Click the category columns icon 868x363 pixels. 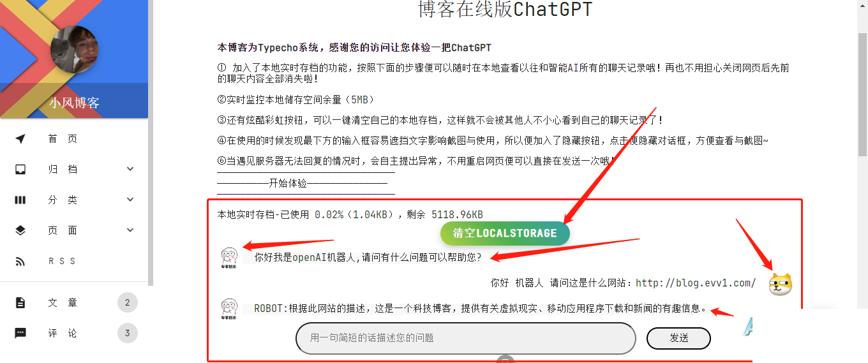(x=20, y=200)
